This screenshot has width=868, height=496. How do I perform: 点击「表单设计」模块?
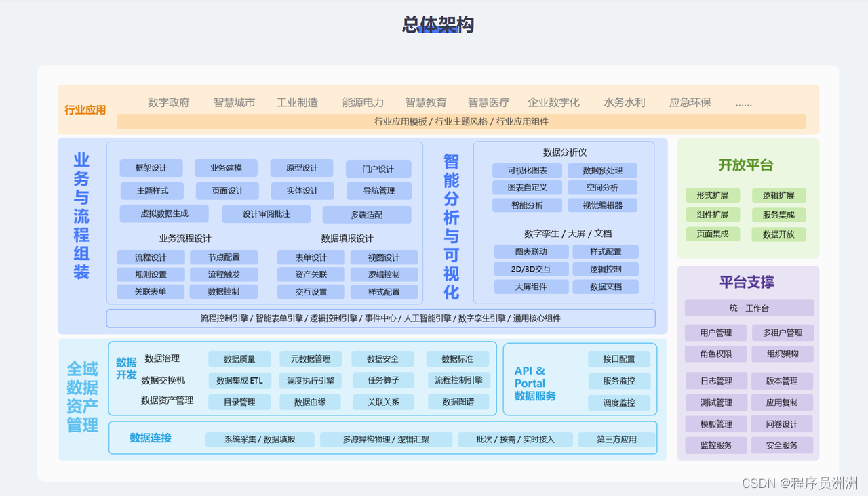click(x=311, y=257)
